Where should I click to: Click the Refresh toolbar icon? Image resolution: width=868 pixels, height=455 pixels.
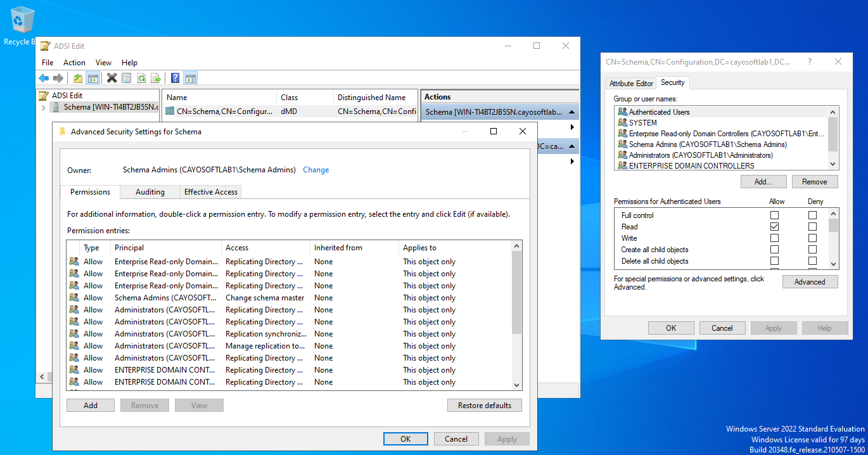(141, 79)
